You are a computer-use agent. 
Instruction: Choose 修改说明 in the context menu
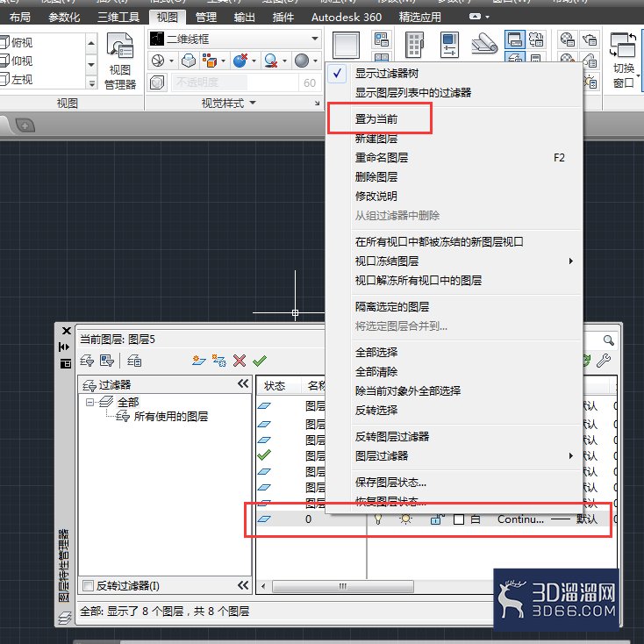coord(454,197)
